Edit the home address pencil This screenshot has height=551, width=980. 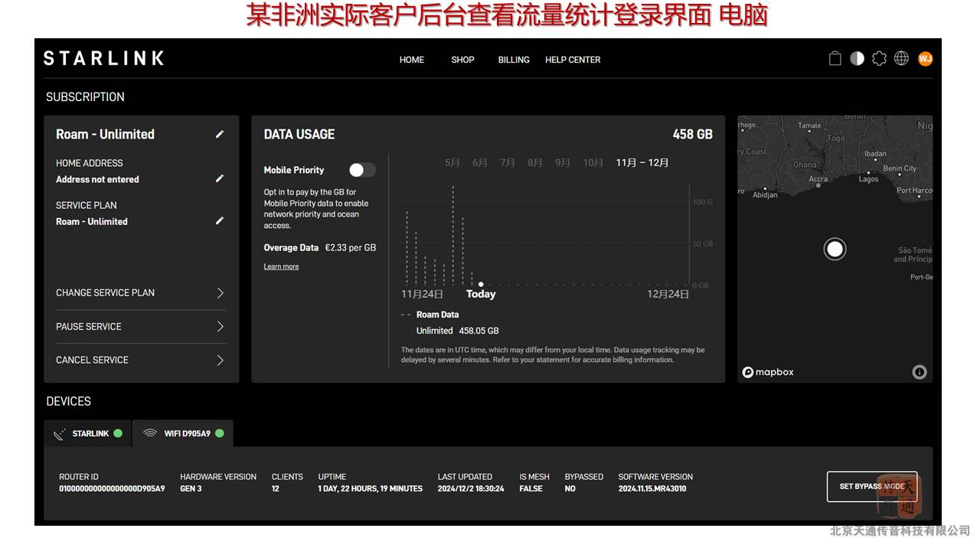pyautogui.click(x=220, y=178)
